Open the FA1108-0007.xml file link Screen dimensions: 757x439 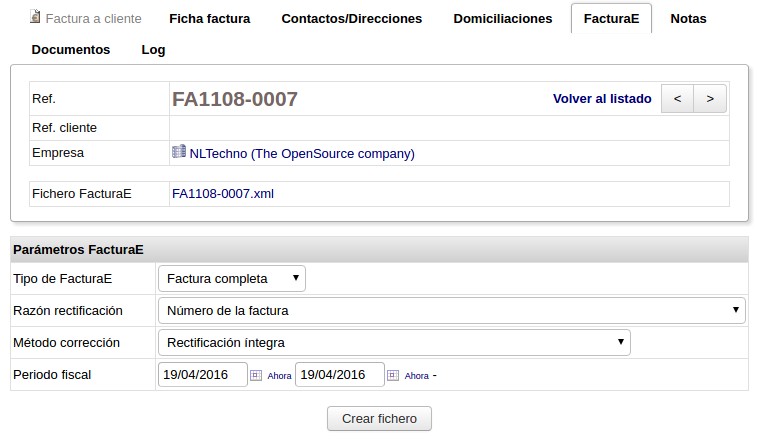pyautogui.click(x=223, y=194)
